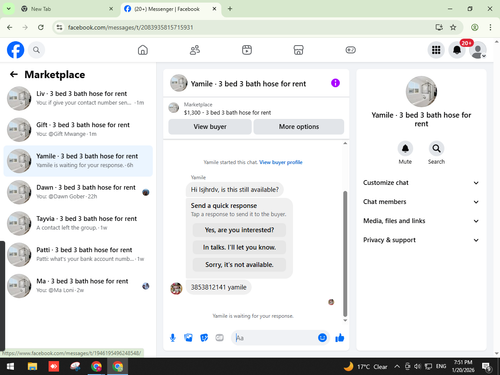This screenshot has height=375, width=500.
Task: Show hidden system tray icons chevron
Action: tap(397, 367)
